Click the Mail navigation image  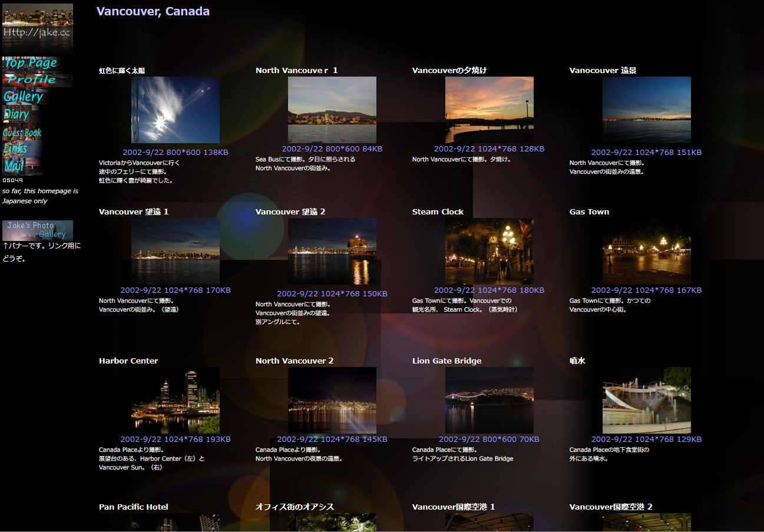click(15, 166)
